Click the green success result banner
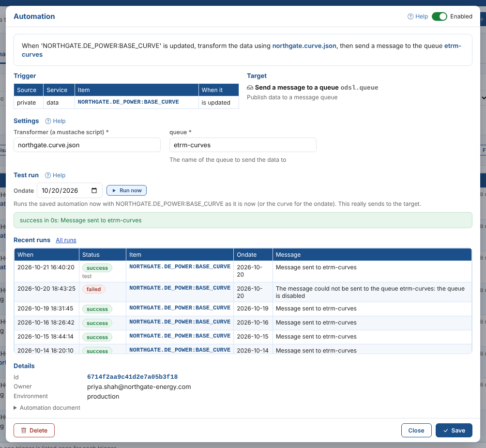 point(243,220)
